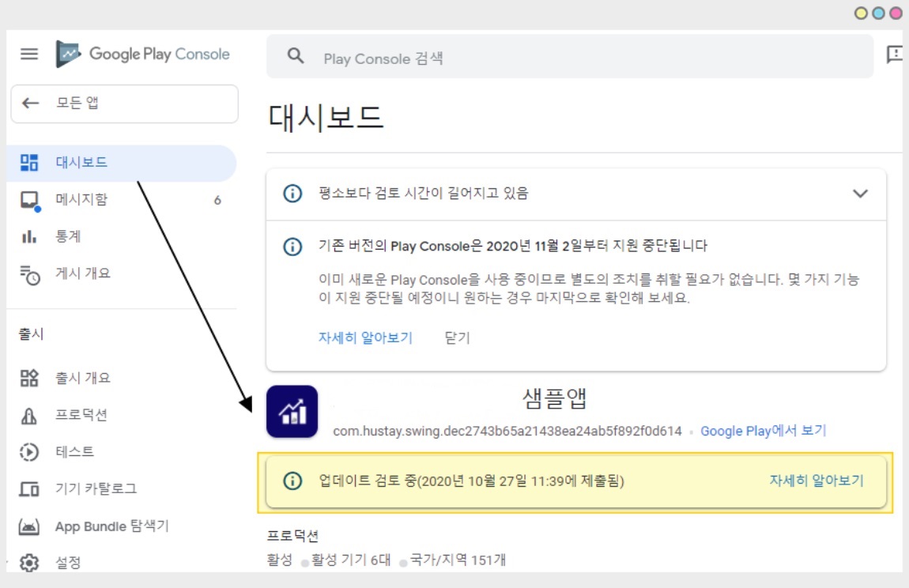
Task: Click the info icon beside 기존 버전의 Play Console
Action: [292, 247]
